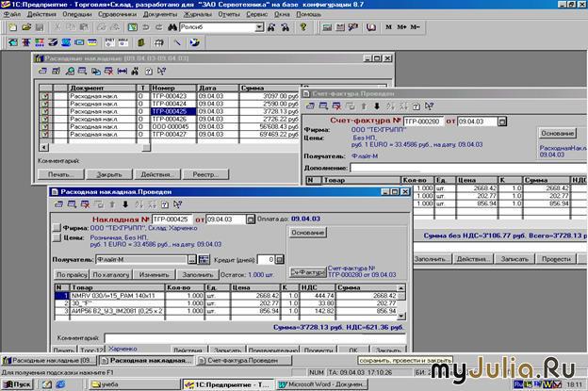The height and width of the screenshot is (391, 588).
Task: Click the Провести button in Счет-фактура window
Action: click(x=556, y=259)
